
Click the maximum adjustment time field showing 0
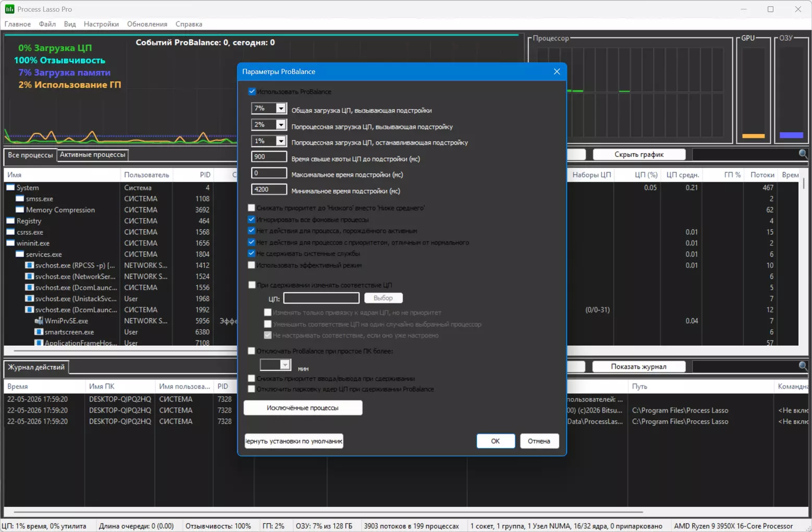click(x=269, y=173)
